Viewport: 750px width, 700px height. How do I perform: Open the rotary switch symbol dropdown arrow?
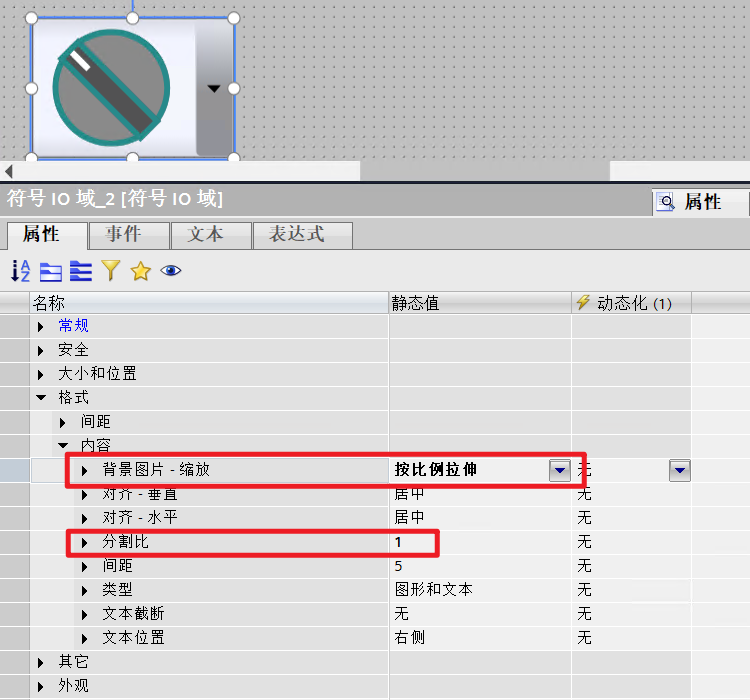pyautogui.click(x=214, y=89)
